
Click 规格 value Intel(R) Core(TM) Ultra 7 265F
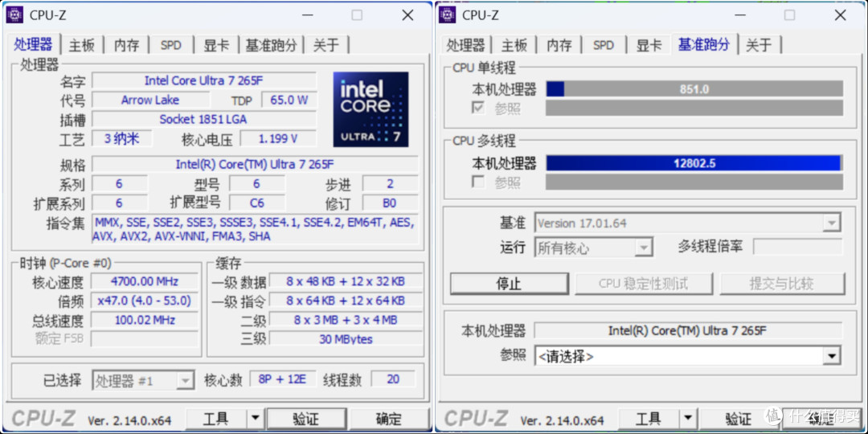[x=256, y=165]
